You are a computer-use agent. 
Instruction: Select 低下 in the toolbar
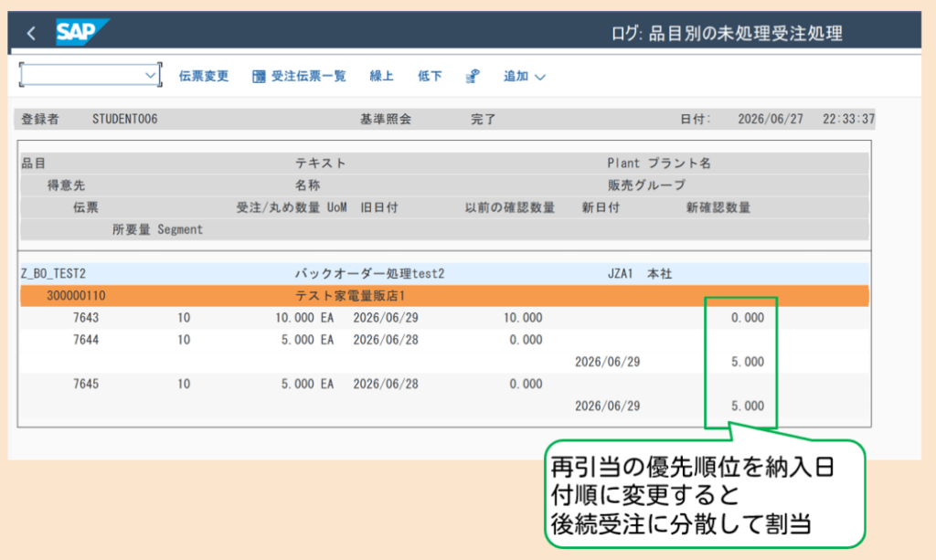(x=430, y=76)
